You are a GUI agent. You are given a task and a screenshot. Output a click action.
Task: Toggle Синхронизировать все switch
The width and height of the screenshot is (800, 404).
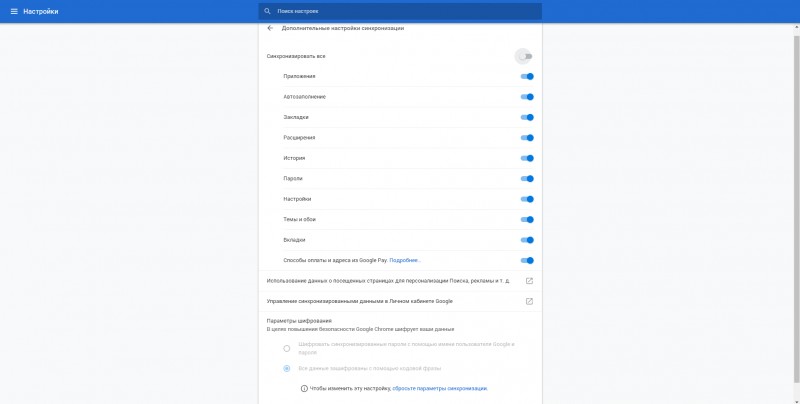click(526, 56)
